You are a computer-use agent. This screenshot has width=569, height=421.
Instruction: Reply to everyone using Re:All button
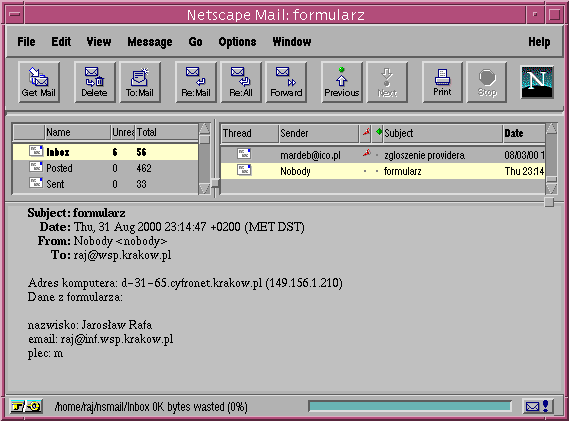pyautogui.click(x=241, y=82)
